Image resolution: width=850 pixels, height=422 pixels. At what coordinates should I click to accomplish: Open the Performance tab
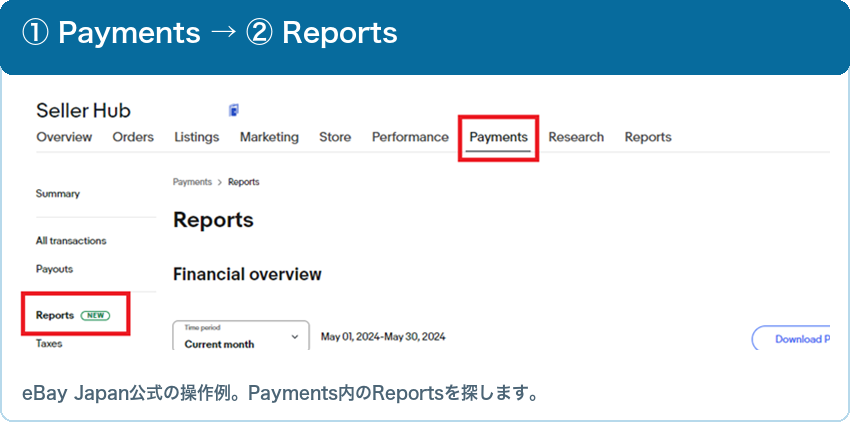[x=410, y=137]
